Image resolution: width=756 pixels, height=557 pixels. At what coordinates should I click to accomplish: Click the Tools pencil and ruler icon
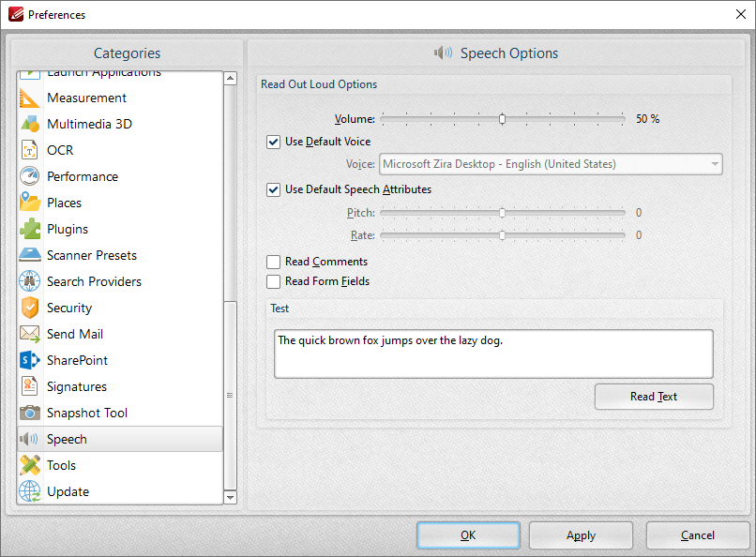pos(29,465)
